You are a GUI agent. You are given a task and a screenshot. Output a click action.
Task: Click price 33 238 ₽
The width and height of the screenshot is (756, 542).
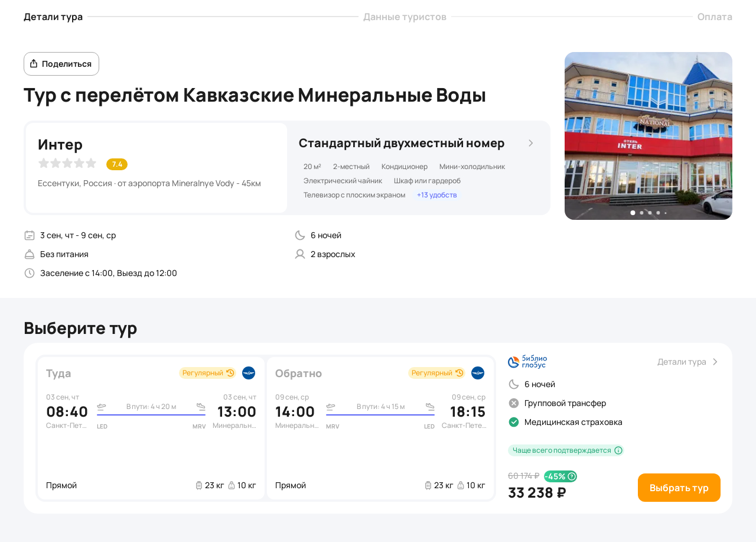[537, 492]
